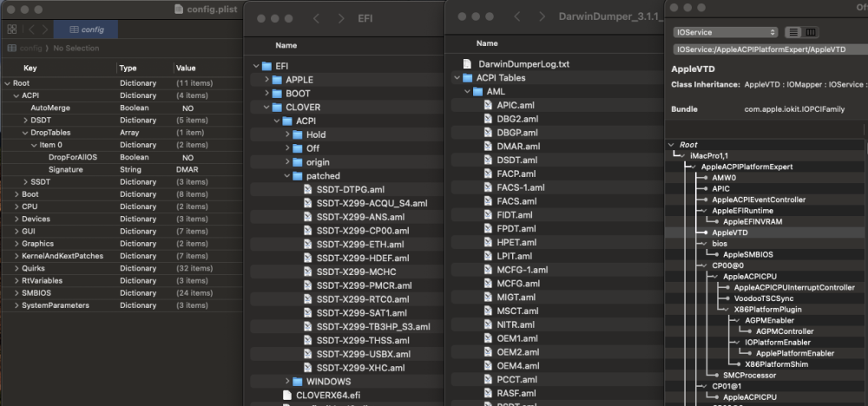868x406 pixels.
Task: Collapse the CLOVER folder
Action: (x=266, y=108)
